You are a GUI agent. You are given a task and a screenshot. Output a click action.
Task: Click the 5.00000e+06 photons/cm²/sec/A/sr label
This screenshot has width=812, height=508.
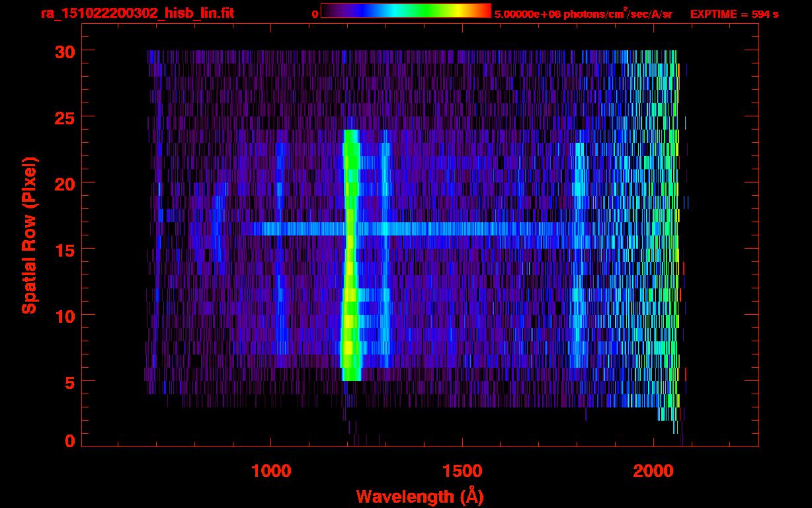pyautogui.click(x=583, y=13)
